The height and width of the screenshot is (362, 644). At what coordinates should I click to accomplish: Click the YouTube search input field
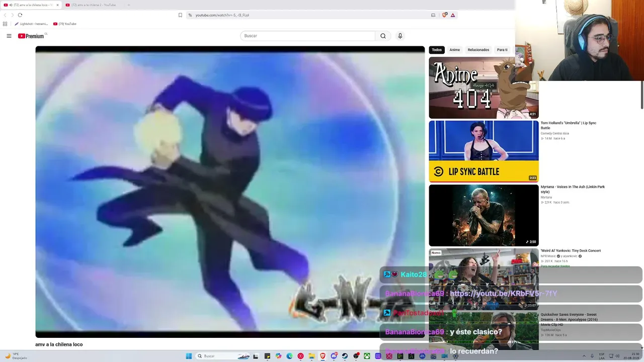[x=307, y=36]
